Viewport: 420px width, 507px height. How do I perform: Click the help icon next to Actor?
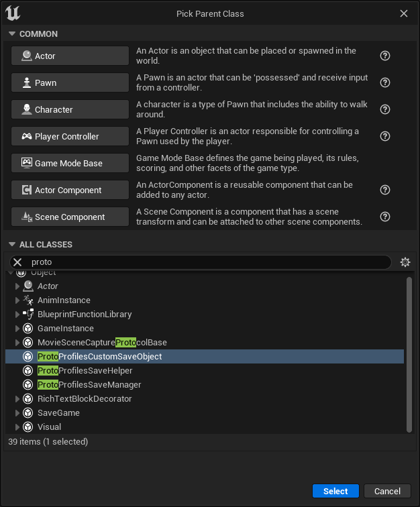click(x=385, y=56)
